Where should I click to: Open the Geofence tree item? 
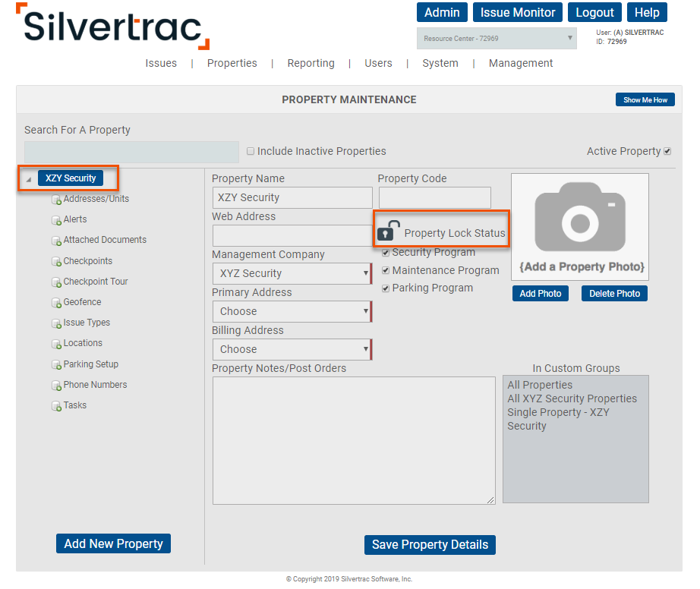pos(82,302)
